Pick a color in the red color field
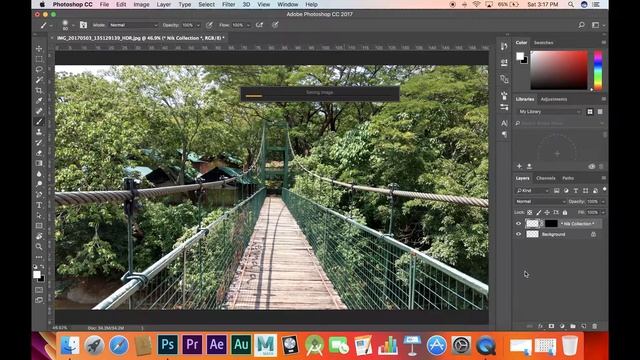The width and height of the screenshot is (640, 360). coord(559,70)
